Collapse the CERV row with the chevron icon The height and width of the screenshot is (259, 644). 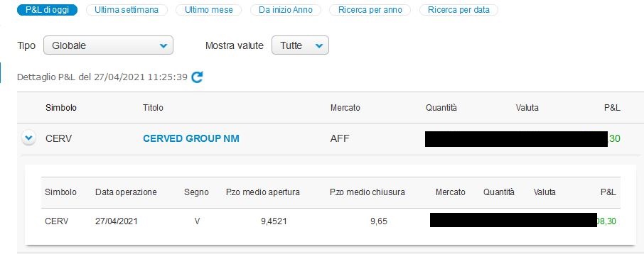pos(28,138)
